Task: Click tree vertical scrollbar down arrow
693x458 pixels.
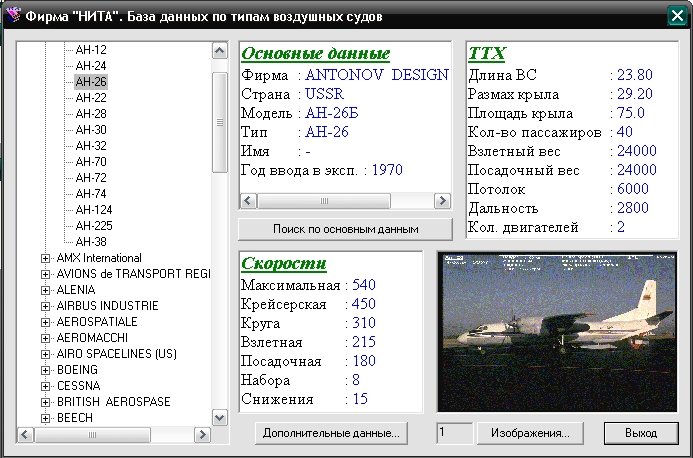Action: 220,417
